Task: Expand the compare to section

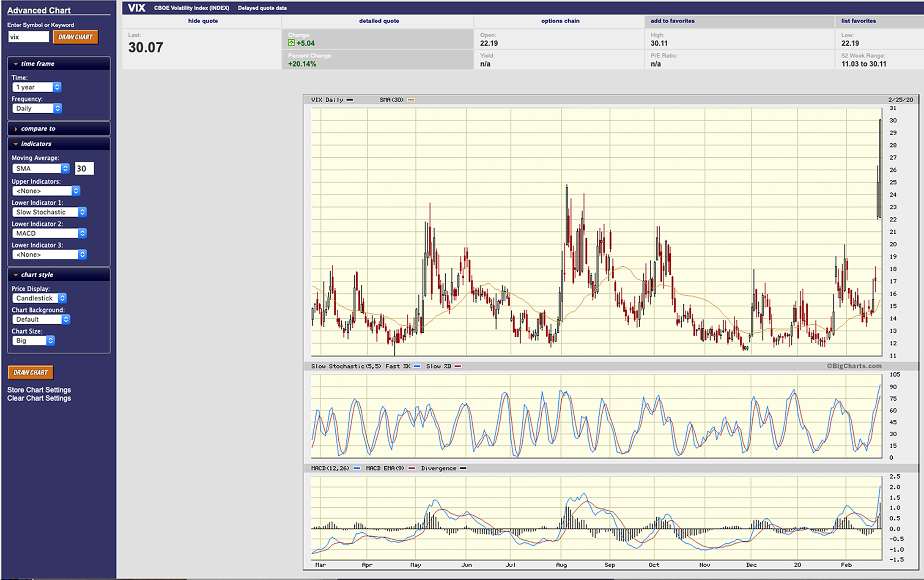Action: [x=59, y=129]
